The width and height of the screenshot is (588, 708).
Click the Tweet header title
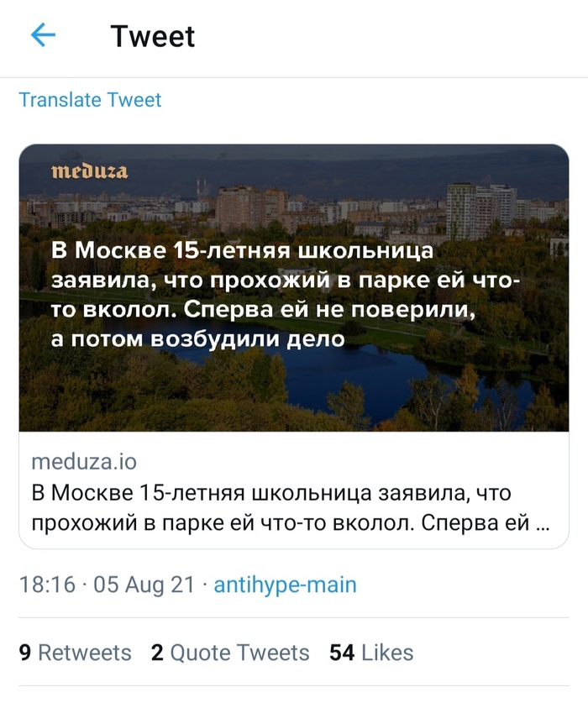[x=152, y=36]
